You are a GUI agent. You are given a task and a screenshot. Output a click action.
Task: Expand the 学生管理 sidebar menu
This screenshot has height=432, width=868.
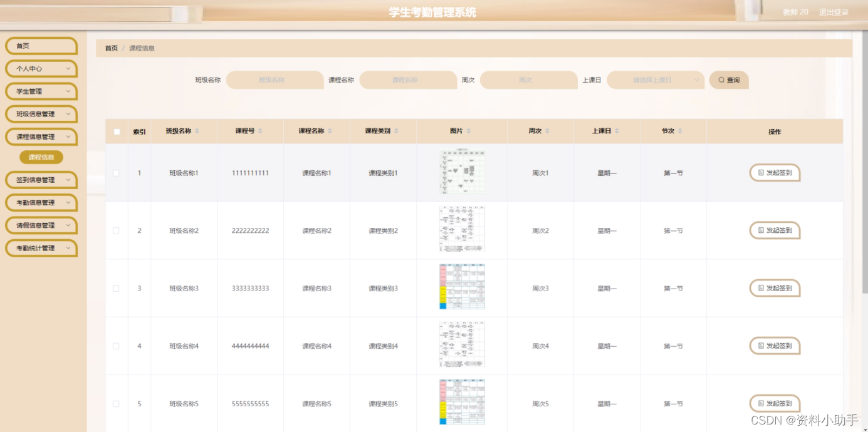[41, 91]
